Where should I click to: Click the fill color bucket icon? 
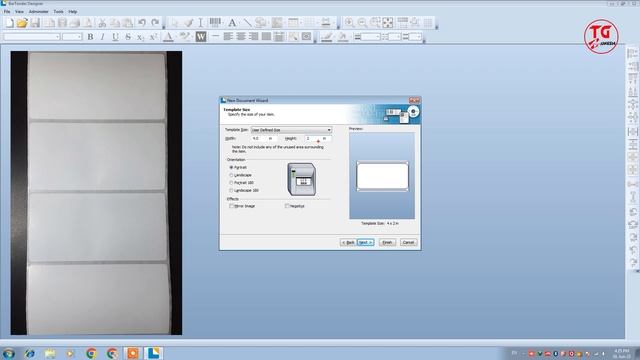point(343,37)
